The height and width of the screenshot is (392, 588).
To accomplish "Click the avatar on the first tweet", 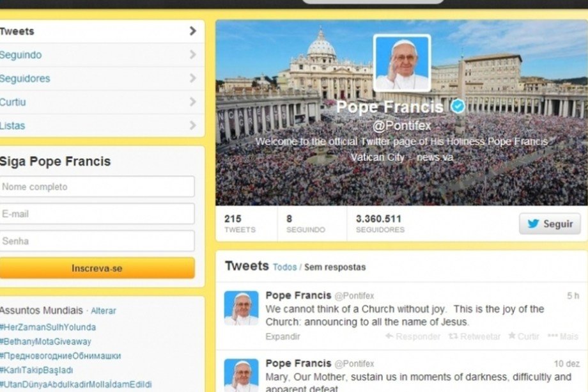I will tap(241, 308).
